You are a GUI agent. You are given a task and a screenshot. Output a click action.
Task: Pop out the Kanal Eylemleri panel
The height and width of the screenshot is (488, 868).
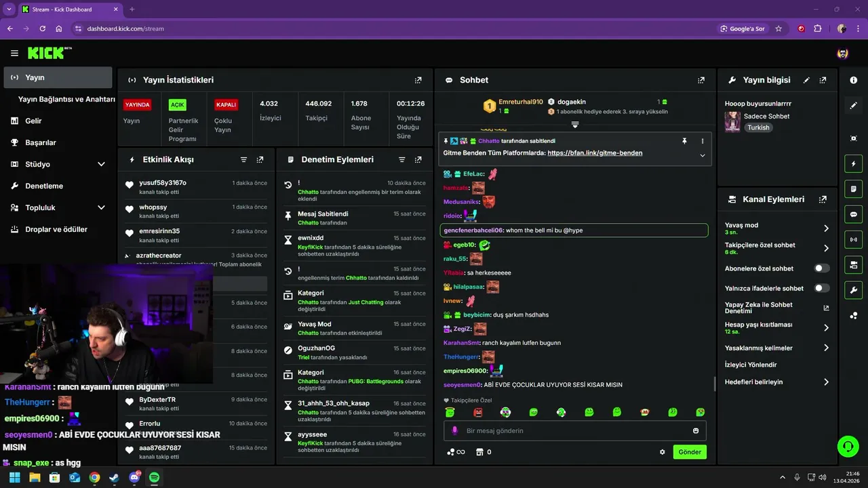pos(823,199)
